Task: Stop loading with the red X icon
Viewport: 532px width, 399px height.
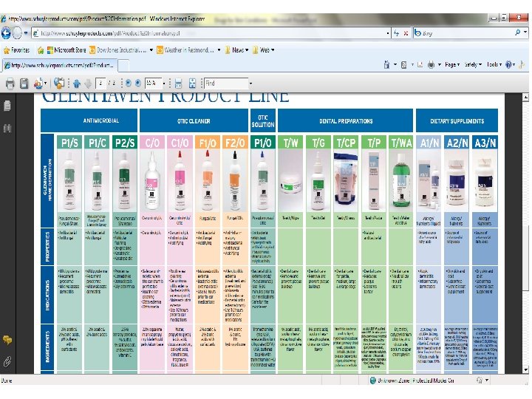Action: (406, 33)
